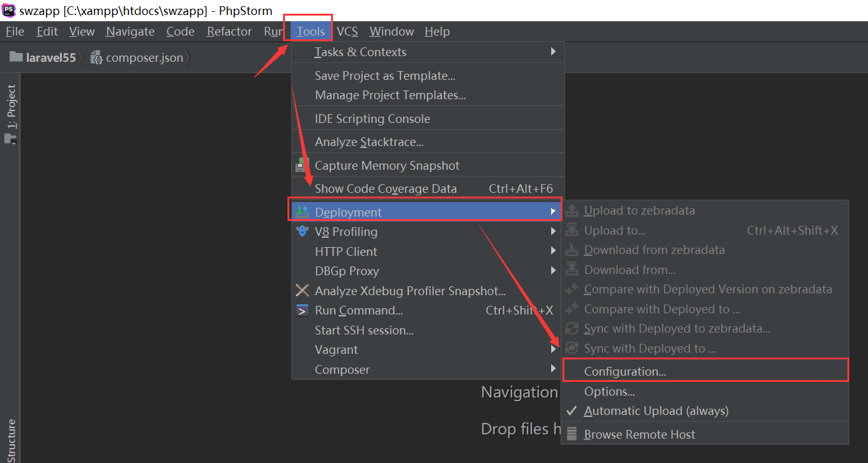Click the Run Command terminal icon

(302, 311)
